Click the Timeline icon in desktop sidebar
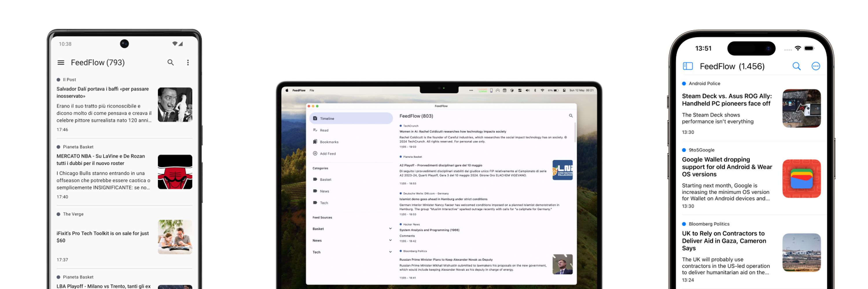Viewport: 868px width, 289px height. (315, 118)
